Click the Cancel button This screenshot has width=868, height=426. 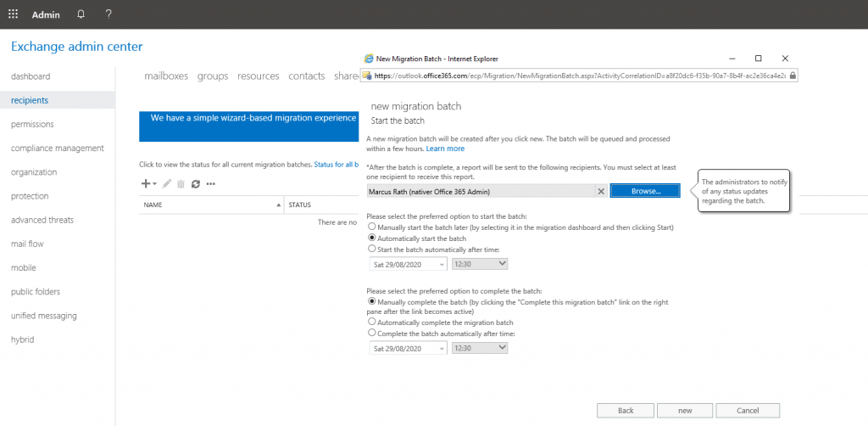click(748, 411)
